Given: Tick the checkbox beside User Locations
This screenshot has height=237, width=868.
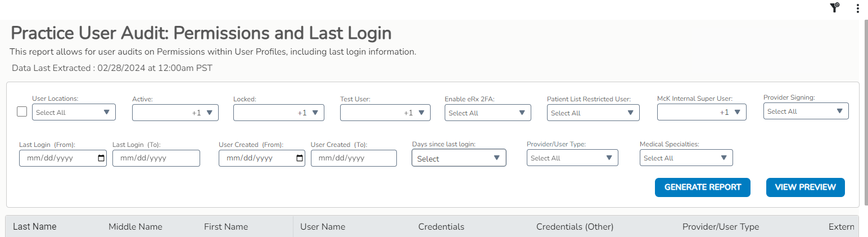Looking at the screenshot, I should [x=22, y=111].
